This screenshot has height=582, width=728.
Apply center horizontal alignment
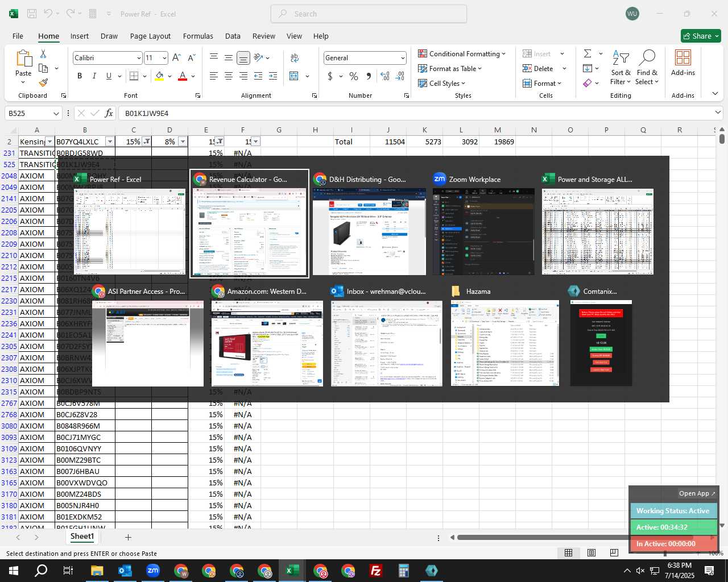[x=228, y=76]
